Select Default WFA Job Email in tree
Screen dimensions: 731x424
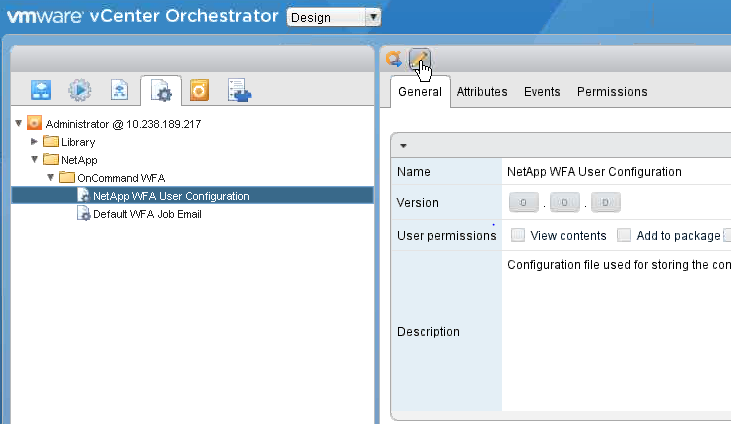[x=147, y=214]
